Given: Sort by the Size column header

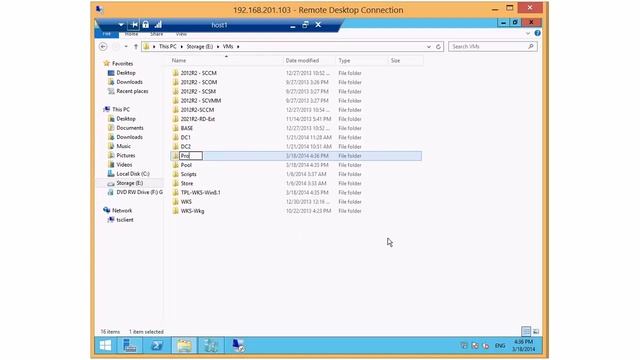Looking at the screenshot, I should [x=395, y=60].
